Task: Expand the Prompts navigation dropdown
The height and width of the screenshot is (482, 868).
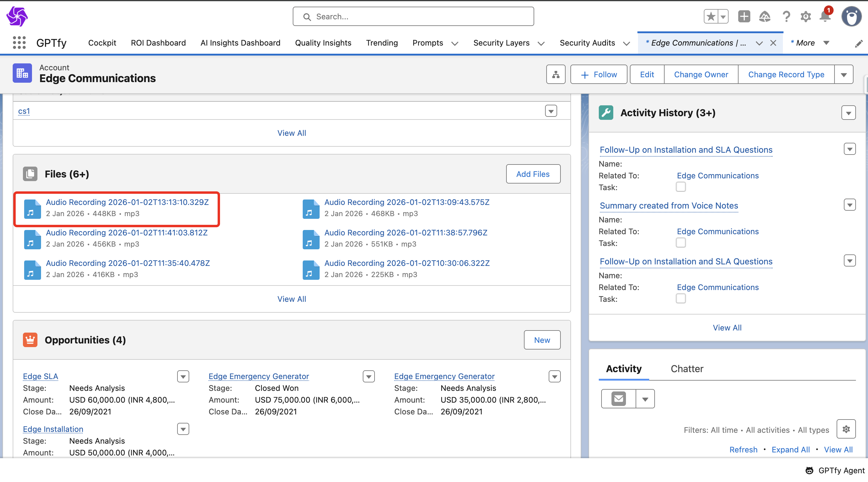Action: (x=455, y=43)
